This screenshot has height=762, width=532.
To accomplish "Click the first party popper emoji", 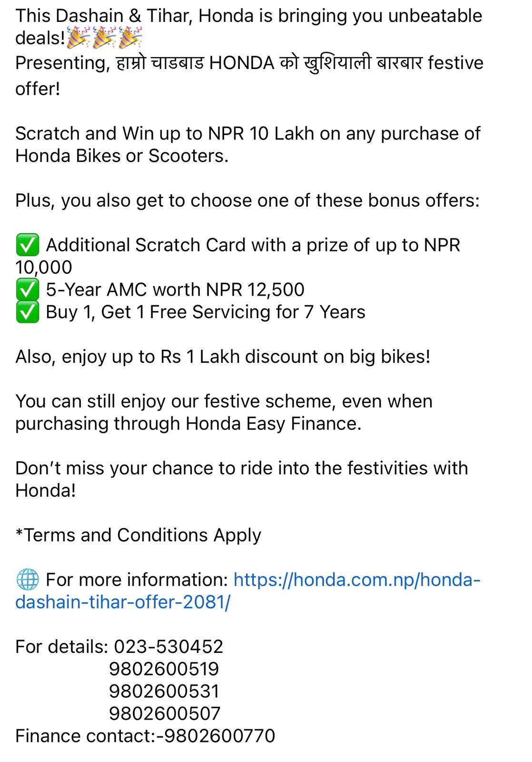I will pos(77,38).
